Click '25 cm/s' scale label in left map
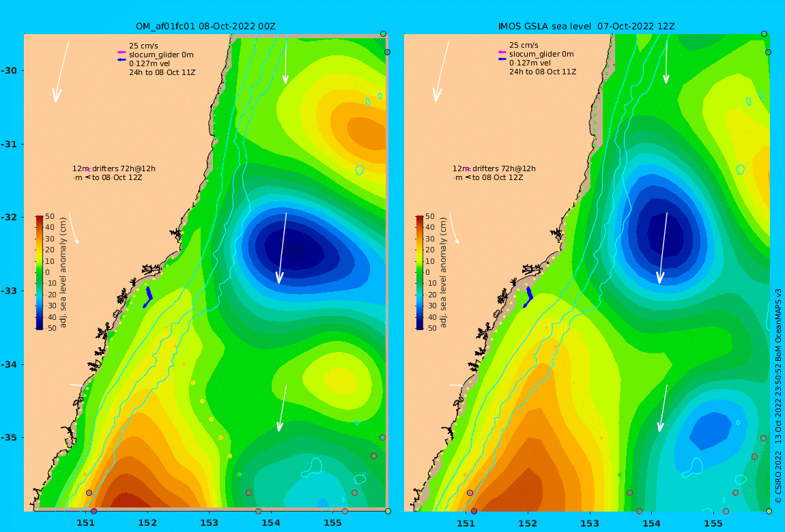Image resolution: width=785 pixels, height=532 pixels. tap(143, 46)
